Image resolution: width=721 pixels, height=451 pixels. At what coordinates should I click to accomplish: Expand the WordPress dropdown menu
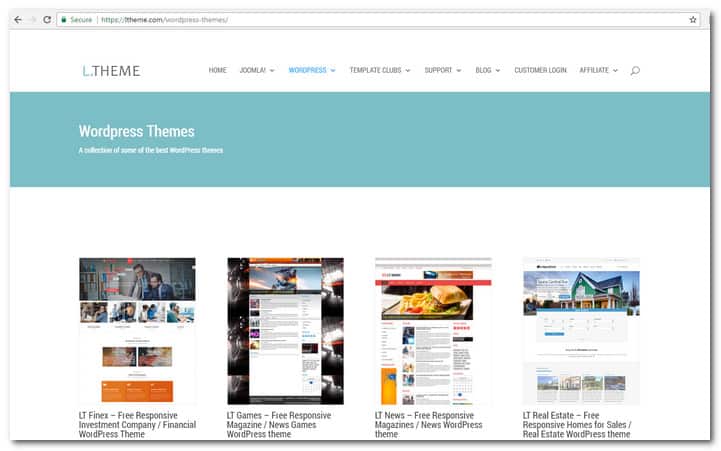312,71
